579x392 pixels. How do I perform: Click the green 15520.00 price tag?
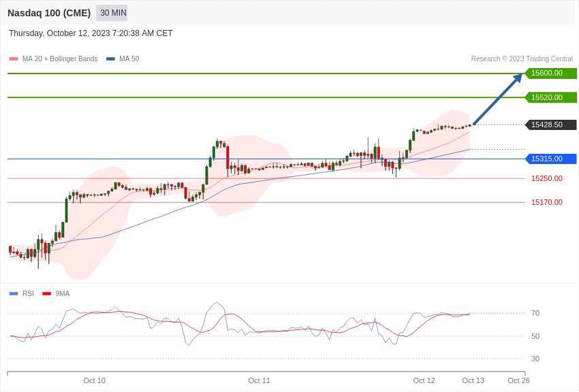coord(551,97)
